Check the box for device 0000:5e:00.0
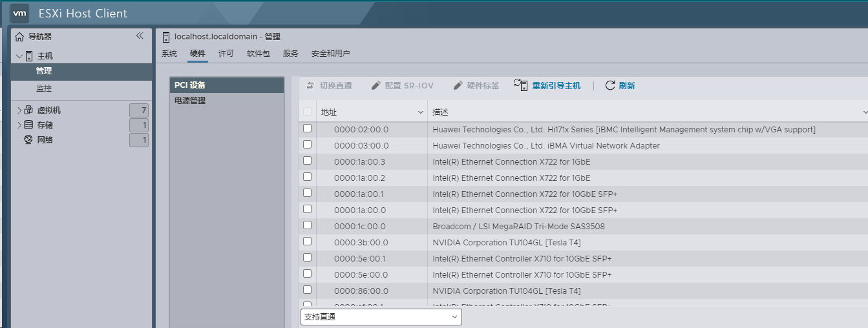This screenshot has width=868, height=328. click(307, 274)
